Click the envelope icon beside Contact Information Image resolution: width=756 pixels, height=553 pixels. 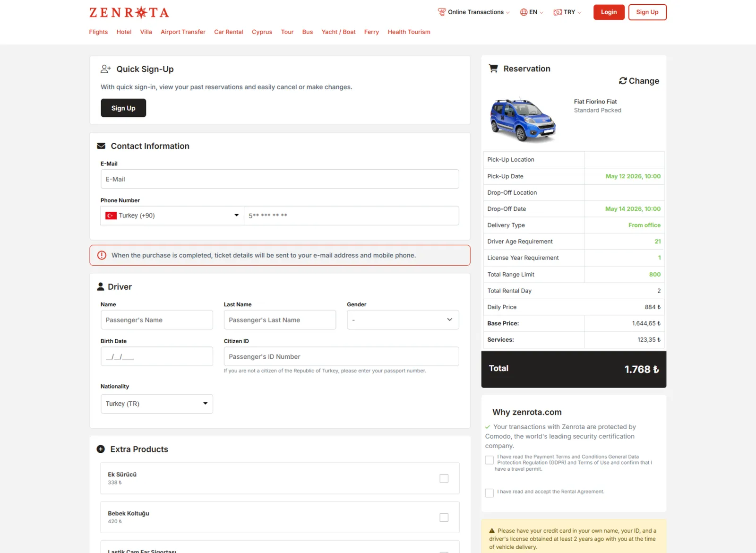[x=101, y=146]
